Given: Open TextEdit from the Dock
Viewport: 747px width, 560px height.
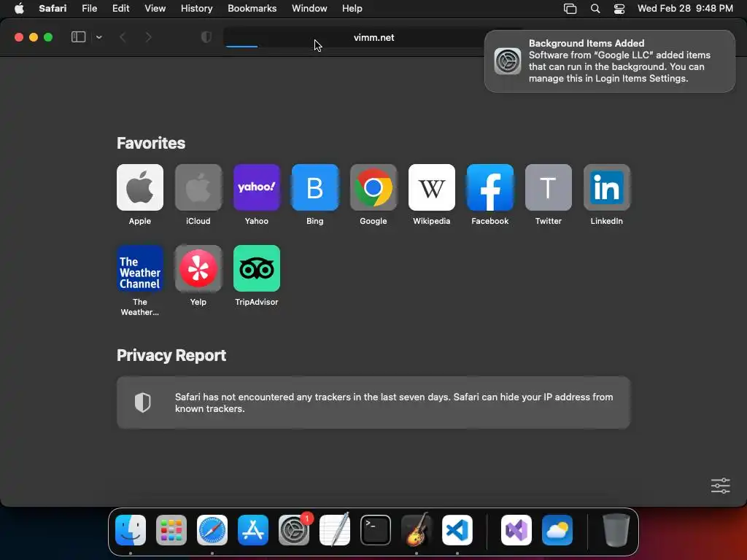Looking at the screenshot, I should [335, 530].
